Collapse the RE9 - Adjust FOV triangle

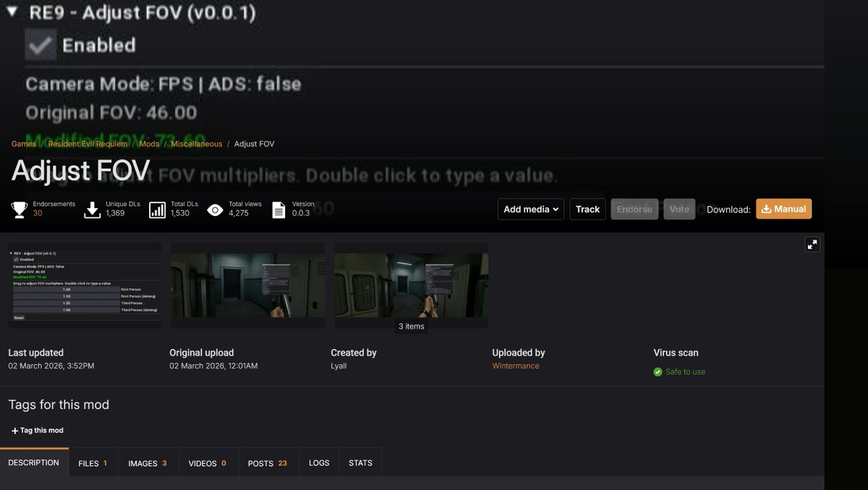pyautogui.click(x=12, y=12)
